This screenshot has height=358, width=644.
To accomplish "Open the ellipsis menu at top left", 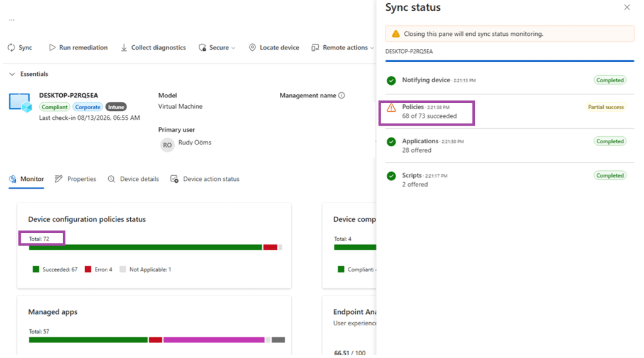I will coord(11,19).
